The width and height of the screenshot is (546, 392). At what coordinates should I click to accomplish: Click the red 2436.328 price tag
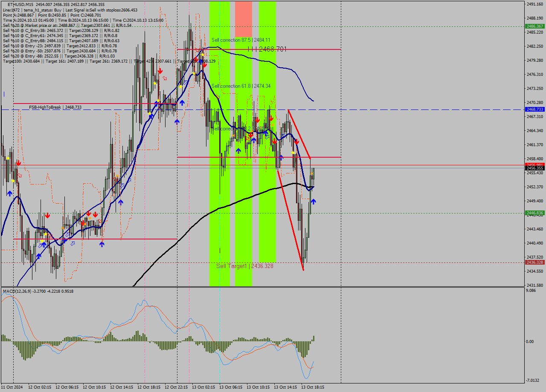tap(535, 262)
